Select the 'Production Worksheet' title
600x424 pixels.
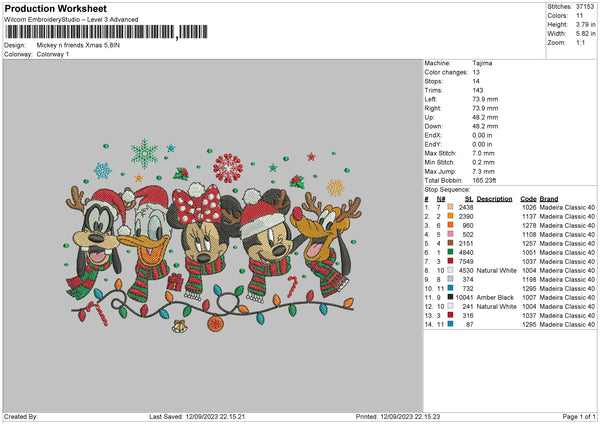coord(56,8)
